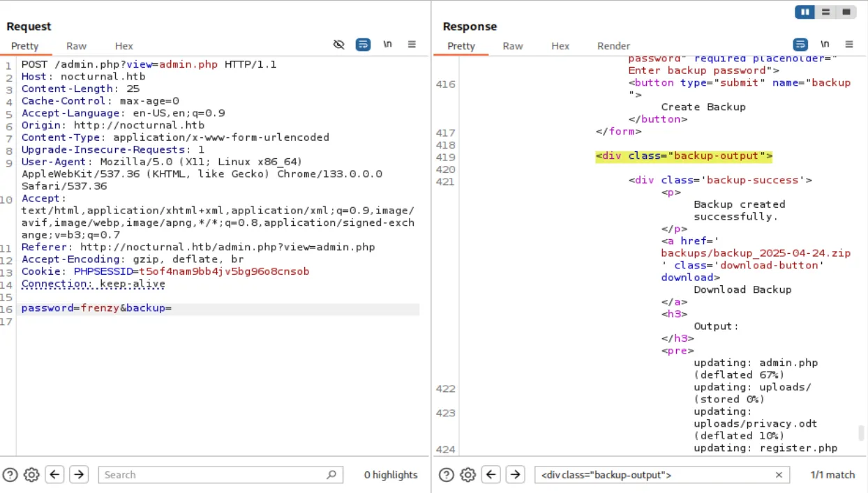Click 'Backup created successfully.' text
Image resolution: width=868 pixels, height=493 pixels.
[x=739, y=211]
